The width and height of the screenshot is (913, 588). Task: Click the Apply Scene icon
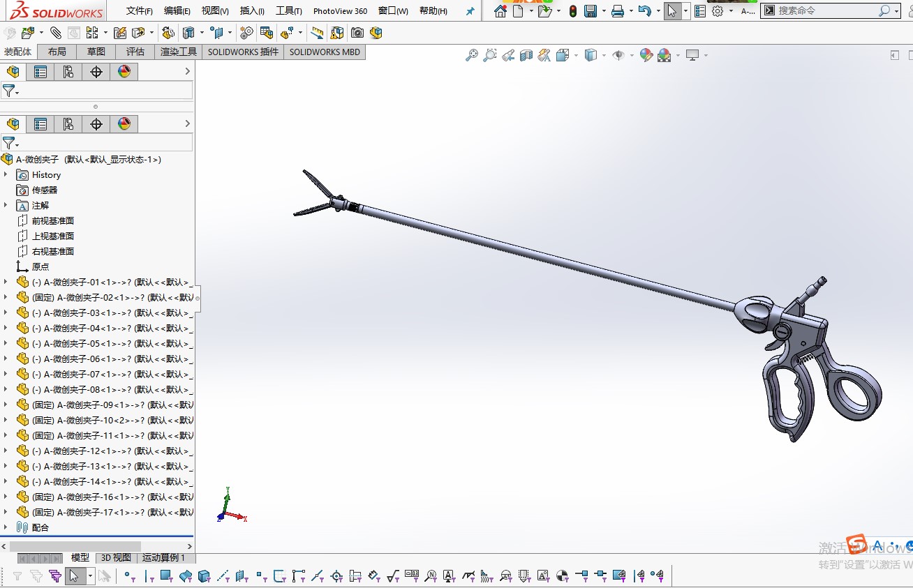[664, 55]
